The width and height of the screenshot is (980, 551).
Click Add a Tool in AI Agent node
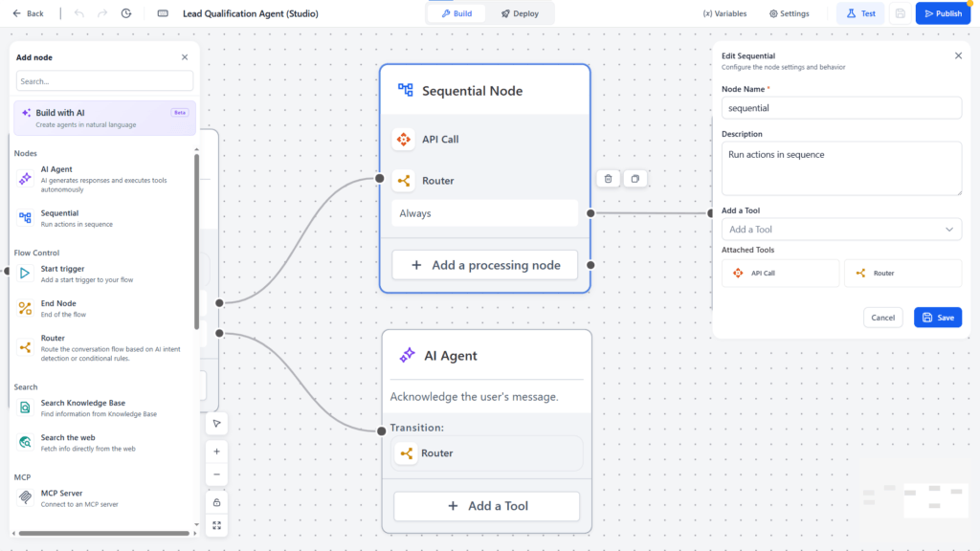point(487,506)
